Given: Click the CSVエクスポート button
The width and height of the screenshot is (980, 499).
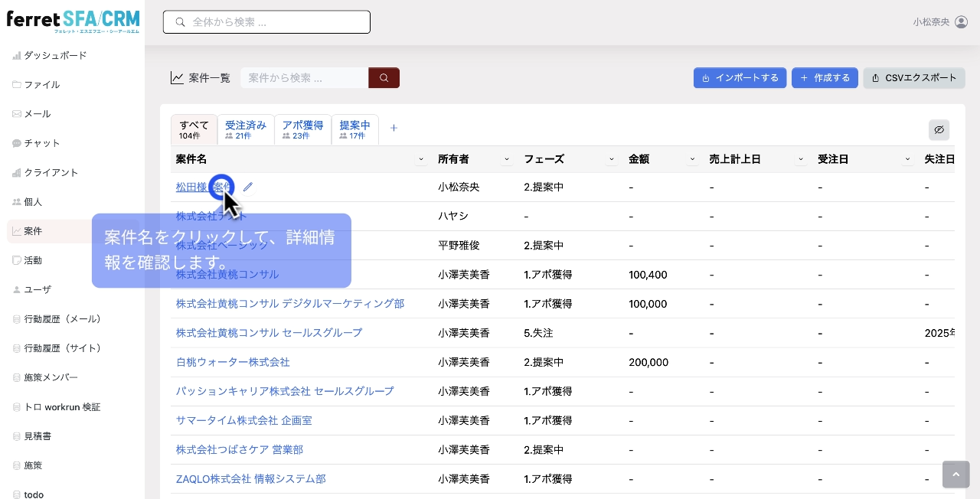Looking at the screenshot, I should click(914, 78).
